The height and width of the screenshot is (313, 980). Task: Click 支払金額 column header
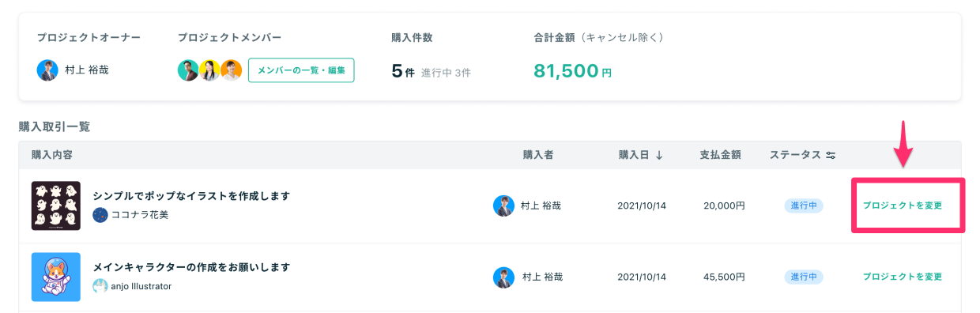(x=720, y=155)
